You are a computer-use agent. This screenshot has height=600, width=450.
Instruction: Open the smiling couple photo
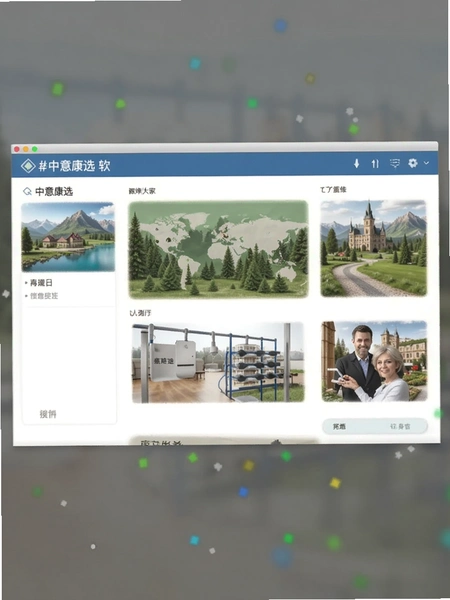tap(374, 361)
